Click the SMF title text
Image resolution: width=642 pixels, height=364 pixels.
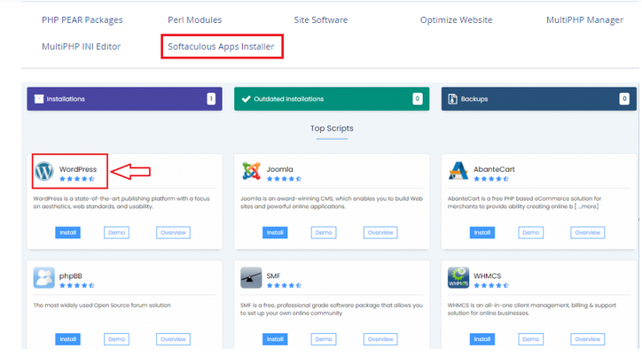point(273,276)
